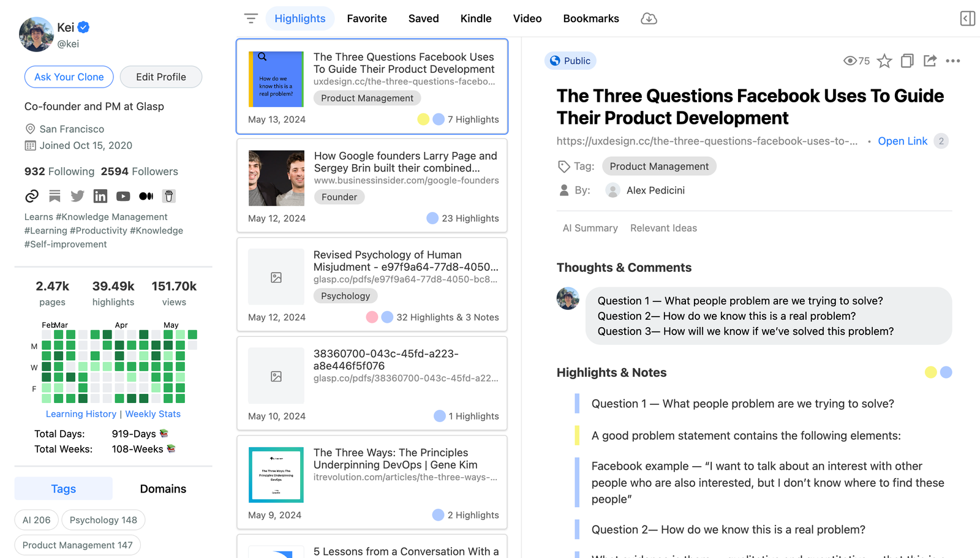Select the Product Management 147 tag chip
980x558 pixels.
click(77, 545)
